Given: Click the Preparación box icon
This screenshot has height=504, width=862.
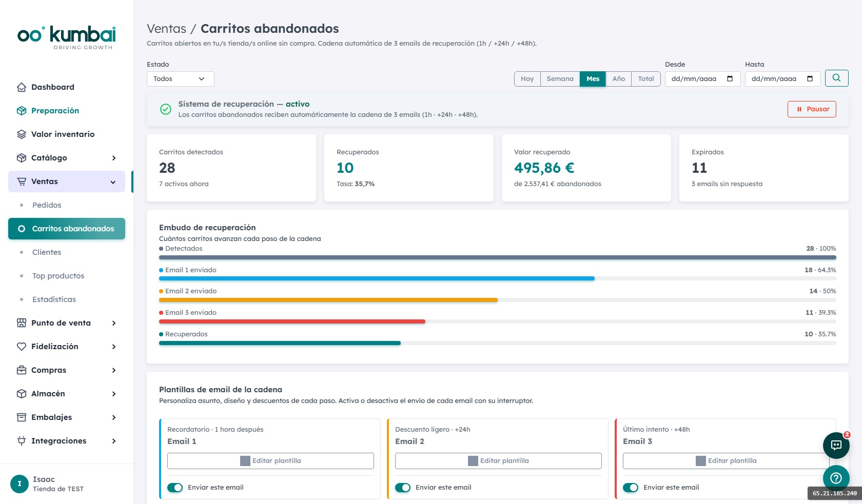Looking at the screenshot, I should pyautogui.click(x=22, y=111).
